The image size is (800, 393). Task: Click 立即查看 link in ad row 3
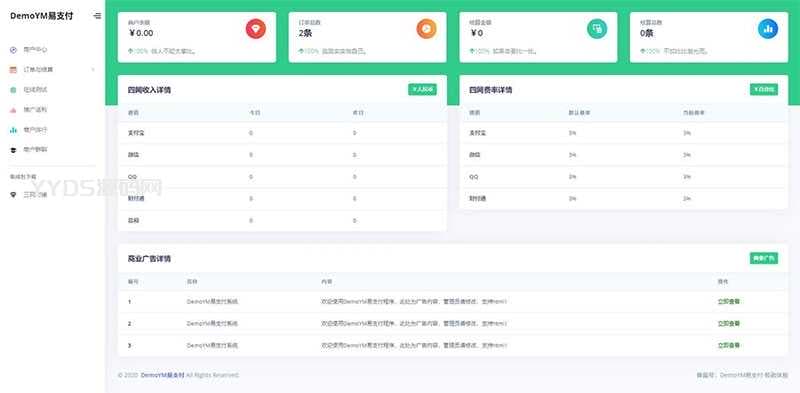[x=729, y=346]
